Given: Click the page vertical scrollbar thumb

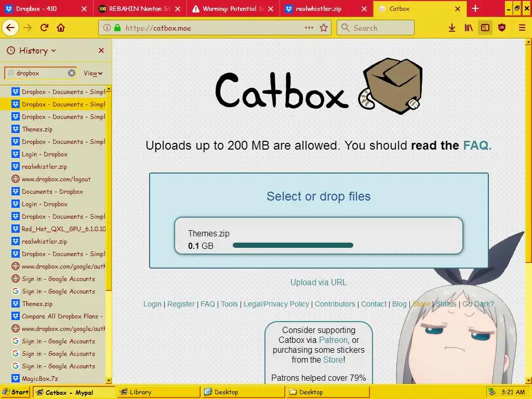Looking at the screenshot, I should [x=528, y=153].
